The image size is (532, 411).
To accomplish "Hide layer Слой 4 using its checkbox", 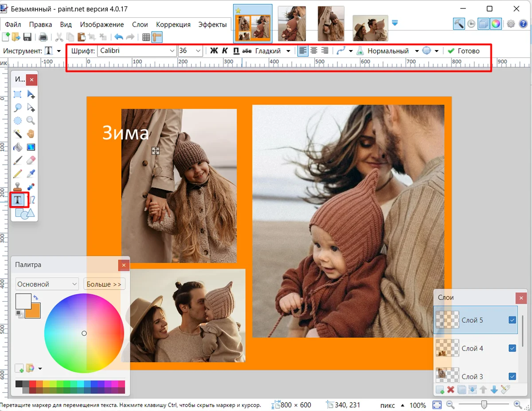I will [x=512, y=348].
